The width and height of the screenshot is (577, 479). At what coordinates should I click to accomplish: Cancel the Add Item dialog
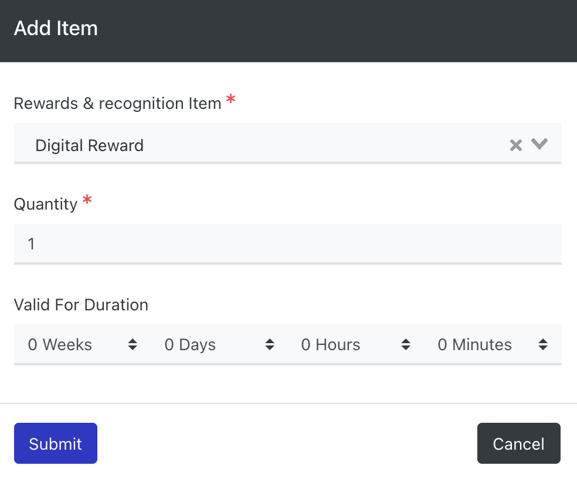click(519, 443)
